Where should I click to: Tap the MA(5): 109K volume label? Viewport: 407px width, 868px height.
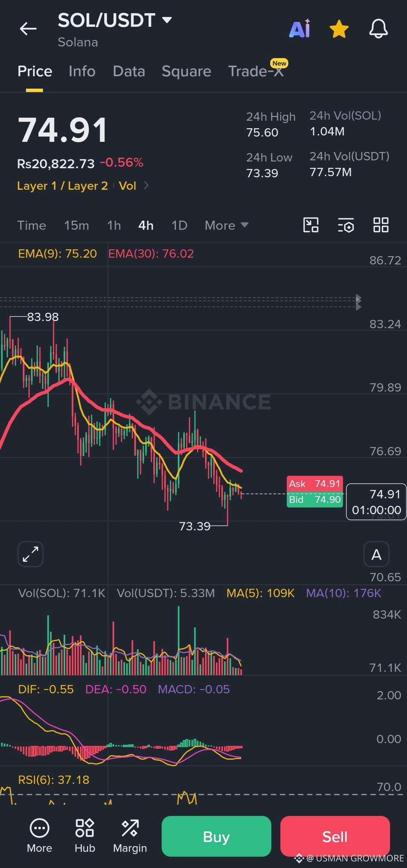click(260, 593)
